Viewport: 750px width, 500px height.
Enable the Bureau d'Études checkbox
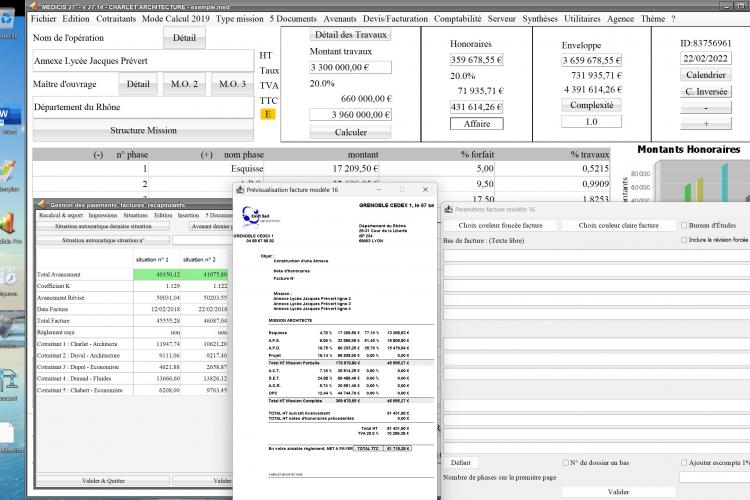tap(684, 225)
